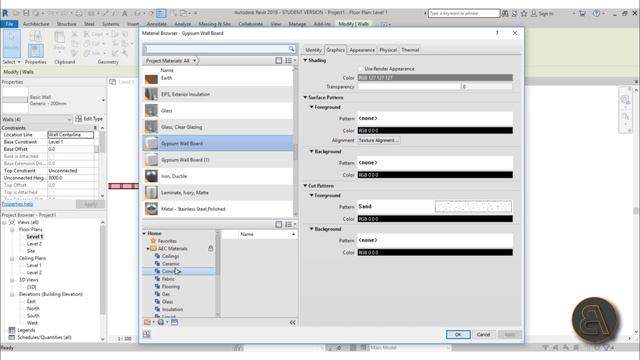Screen dimensions: 640x360
Task: Collapse the Shading section
Action: 305,60
